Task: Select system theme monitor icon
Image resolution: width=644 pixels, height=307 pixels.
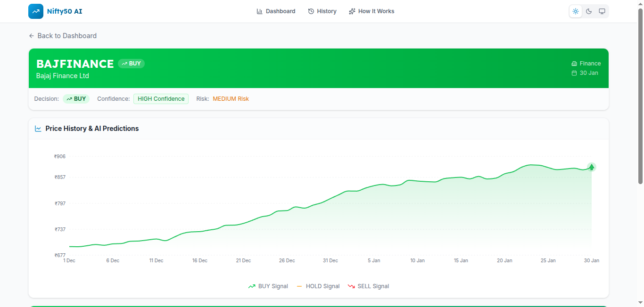Action: 602,11
